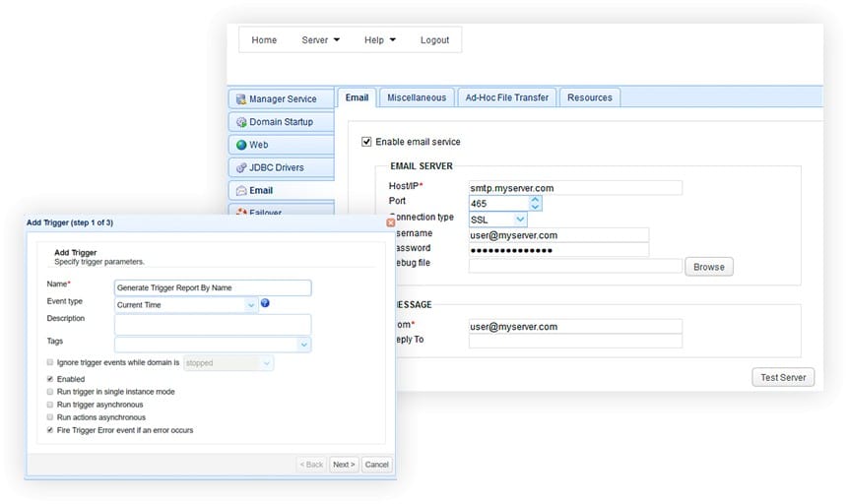
Task: Check Run trigger asynchronous
Action: click(49, 405)
